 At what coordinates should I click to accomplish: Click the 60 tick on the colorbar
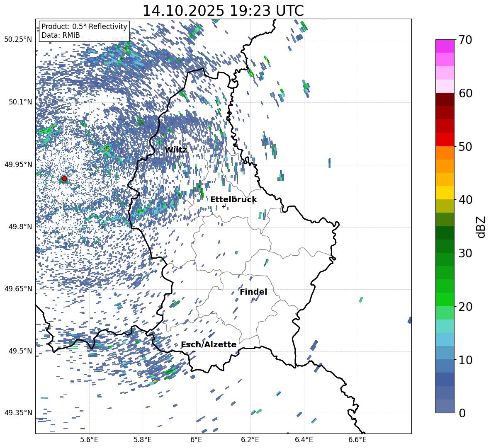pos(465,93)
